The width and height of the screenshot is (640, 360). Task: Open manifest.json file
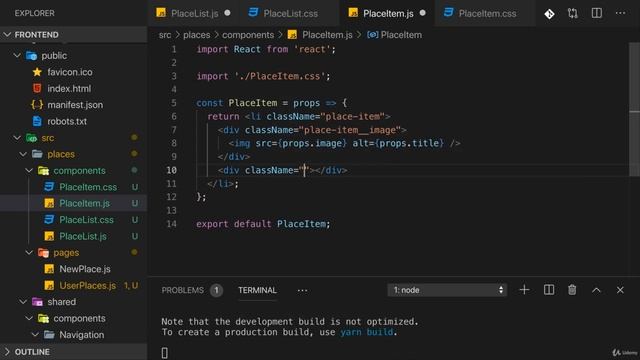point(75,105)
